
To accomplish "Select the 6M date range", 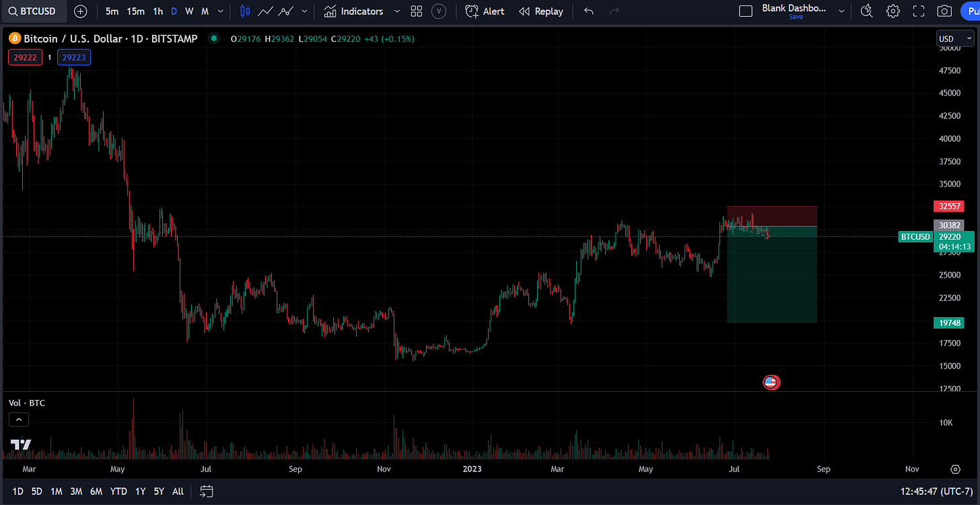I will pyautogui.click(x=96, y=492).
